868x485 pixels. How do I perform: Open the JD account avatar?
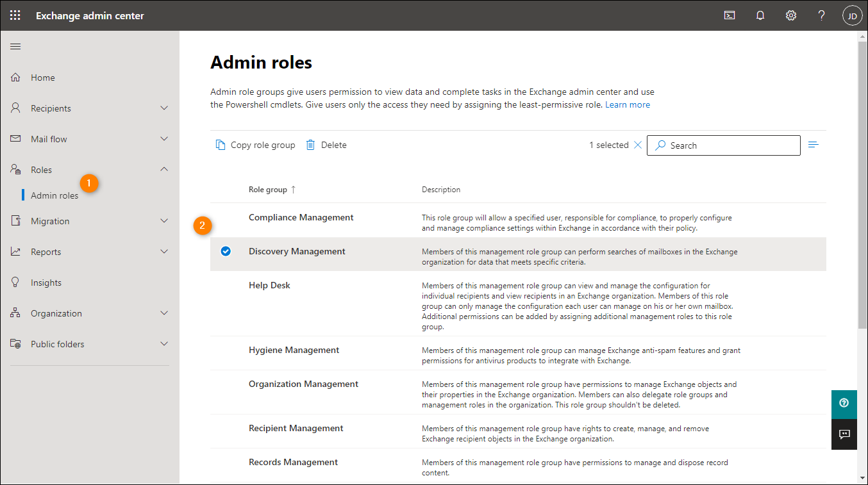click(852, 15)
